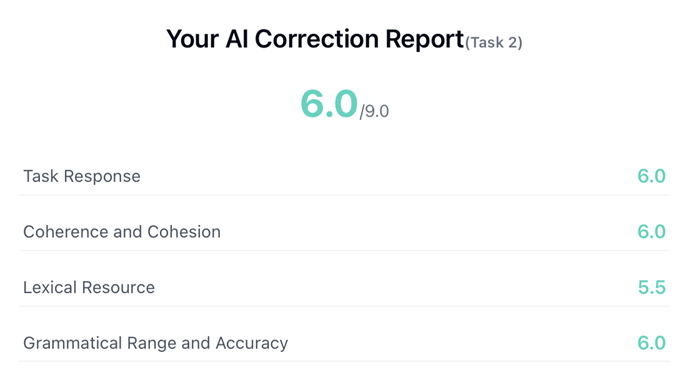This screenshot has width=691, height=375.
Task: Click the divider line below Coherence and Cohesion
Action: (x=345, y=250)
